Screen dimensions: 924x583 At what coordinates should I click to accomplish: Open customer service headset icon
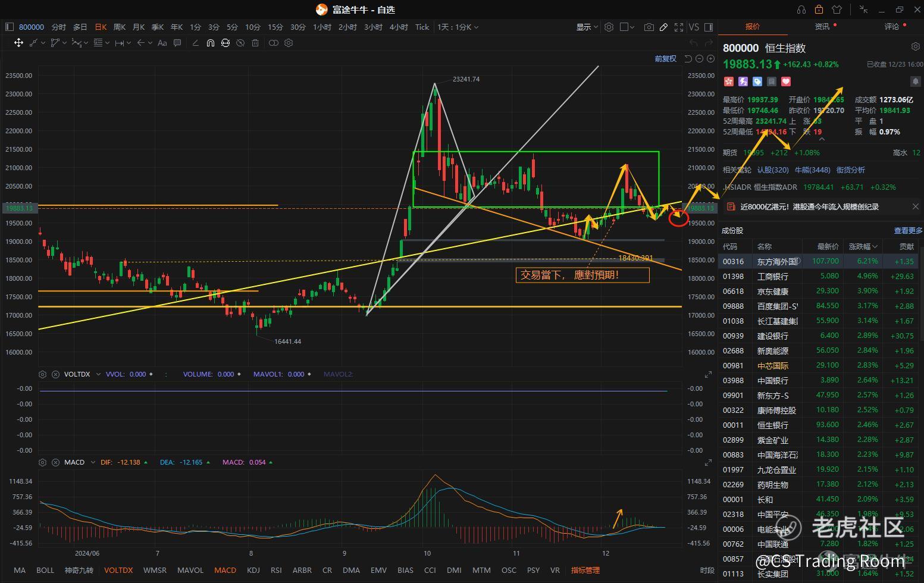coord(801,10)
